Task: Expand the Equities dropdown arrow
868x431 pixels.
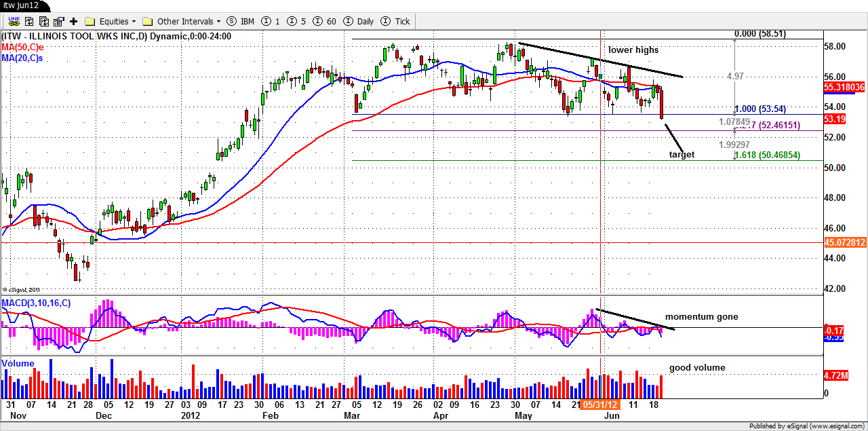Action: (134, 22)
